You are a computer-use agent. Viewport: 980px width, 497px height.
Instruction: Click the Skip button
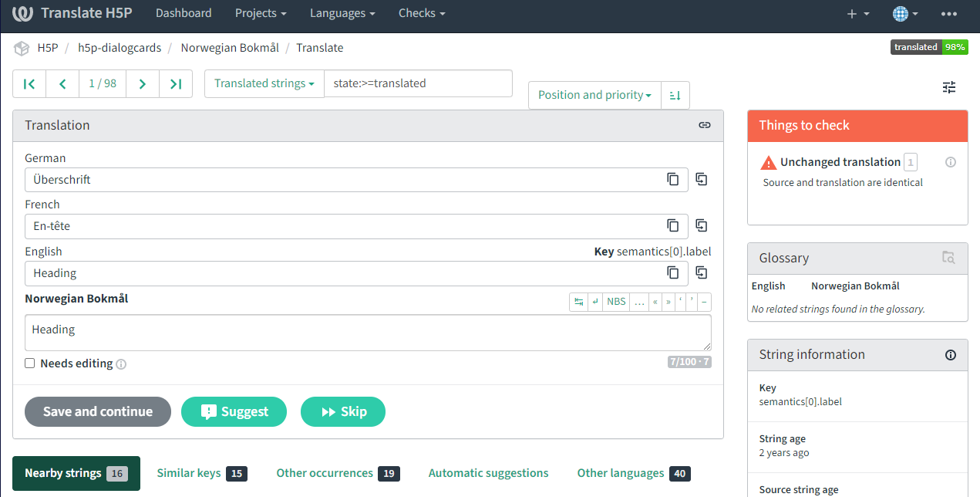343,411
